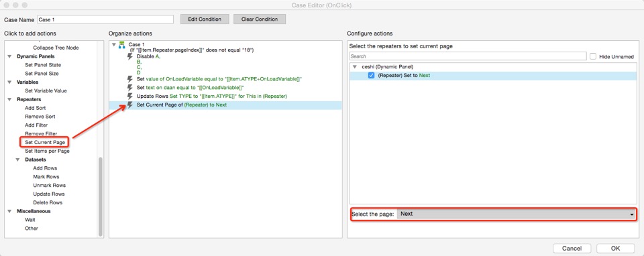Click the Clear Condition button
The height and width of the screenshot is (256, 644).
260,19
